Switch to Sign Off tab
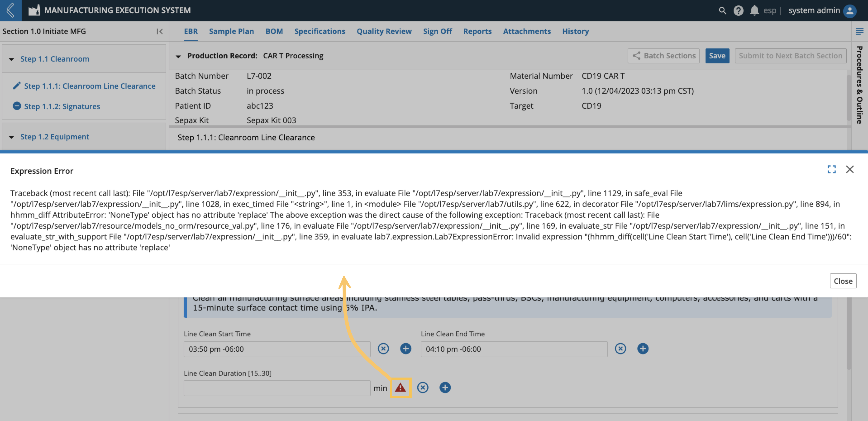 click(437, 31)
